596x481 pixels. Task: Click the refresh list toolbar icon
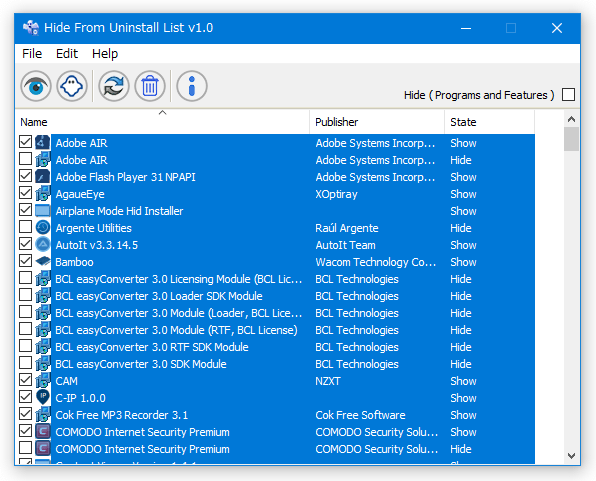(114, 86)
